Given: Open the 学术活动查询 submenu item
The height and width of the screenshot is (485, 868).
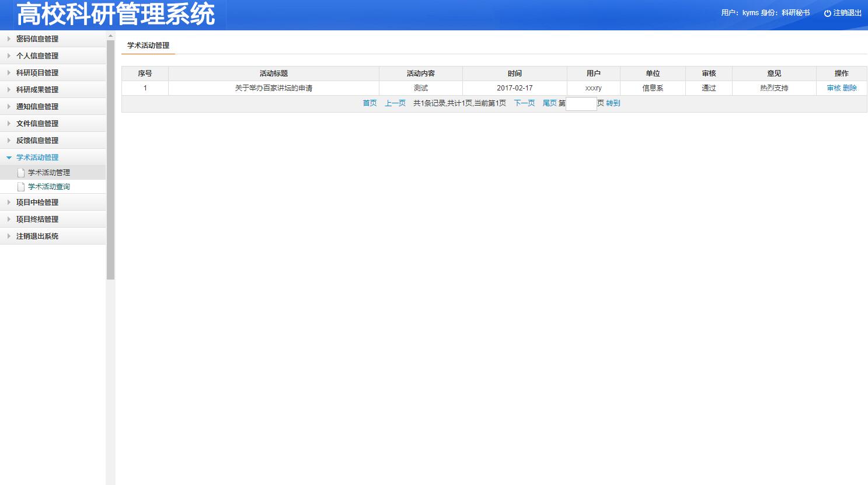Looking at the screenshot, I should 48,186.
